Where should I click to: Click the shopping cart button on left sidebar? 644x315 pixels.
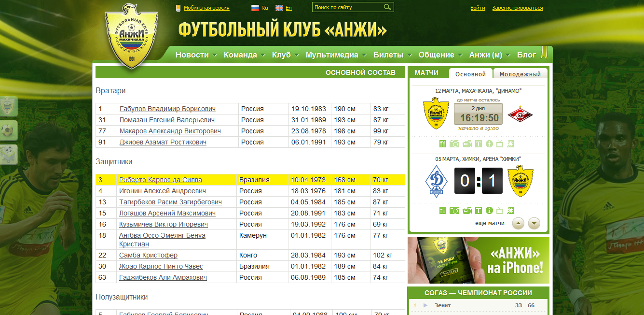coord(8,155)
